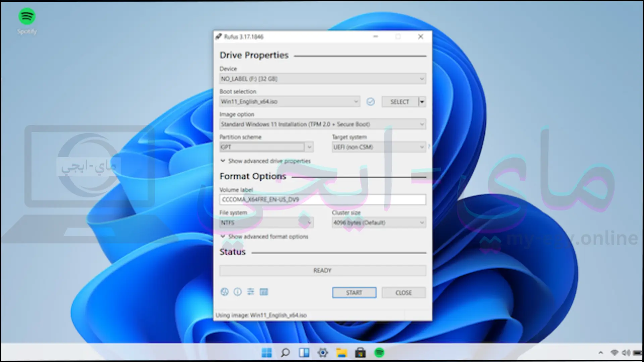Open File Explorer from taskbar

click(x=341, y=353)
